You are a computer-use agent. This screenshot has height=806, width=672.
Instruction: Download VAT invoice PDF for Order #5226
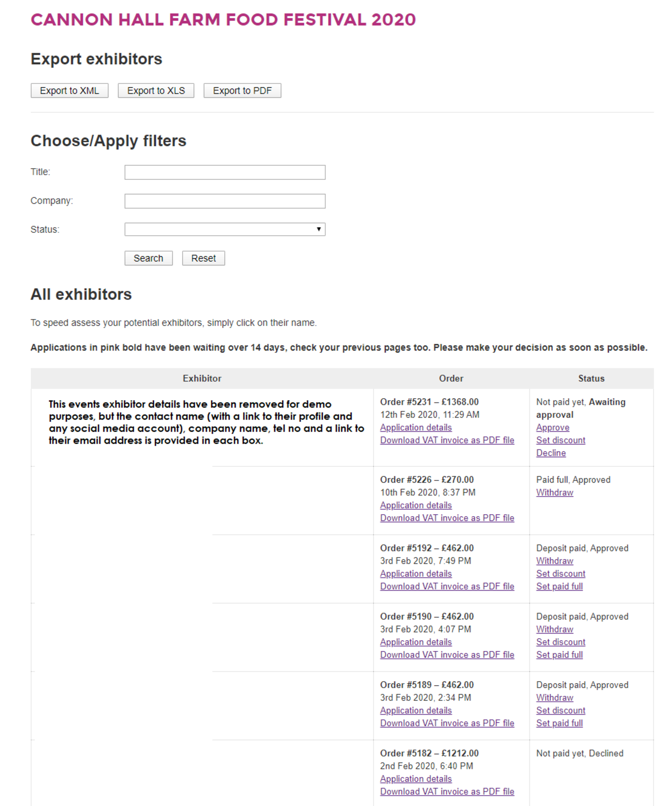click(x=447, y=518)
